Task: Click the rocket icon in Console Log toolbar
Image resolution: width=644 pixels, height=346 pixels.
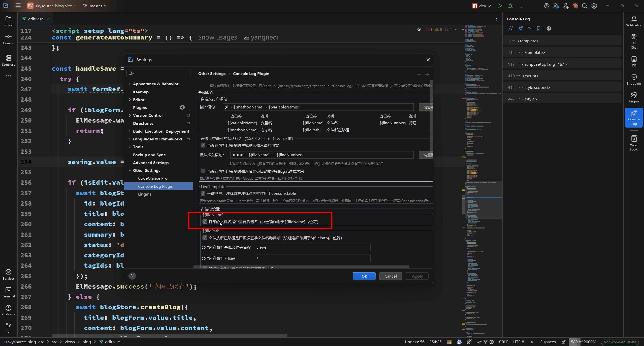Action: [521, 28]
